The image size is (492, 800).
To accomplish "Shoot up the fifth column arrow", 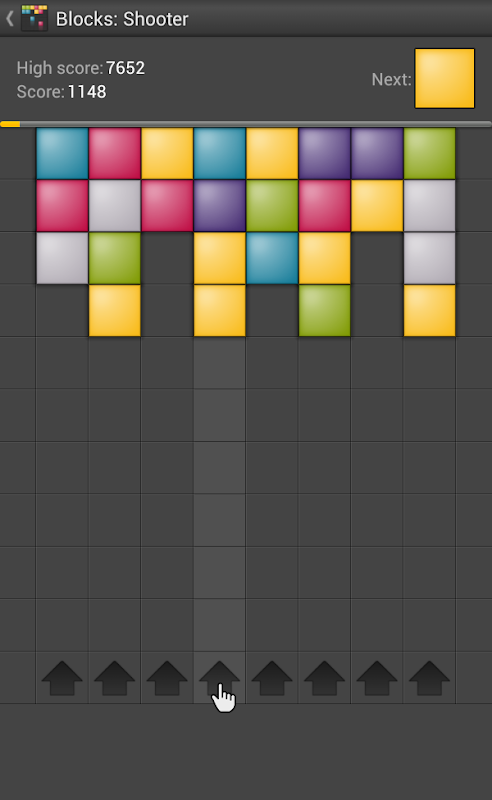I will [272, 678].
